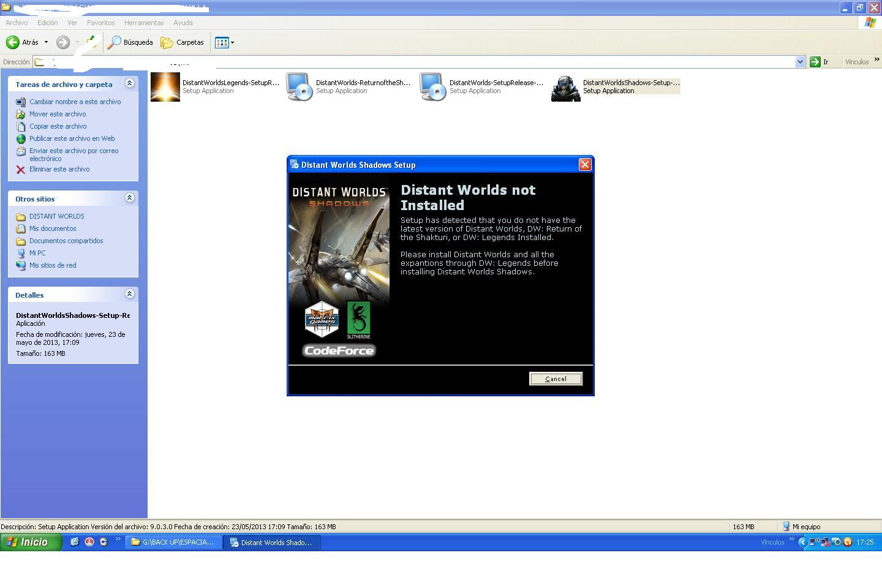882x588 pixels.
Task: Go back with the Atrás button
Action: (23, 42)
